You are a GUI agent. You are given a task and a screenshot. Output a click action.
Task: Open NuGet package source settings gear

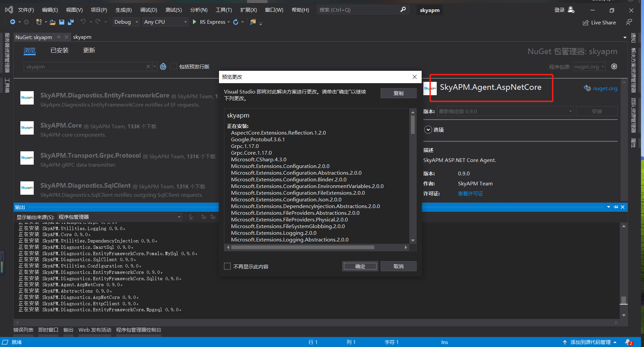click(x=614, y=66)
